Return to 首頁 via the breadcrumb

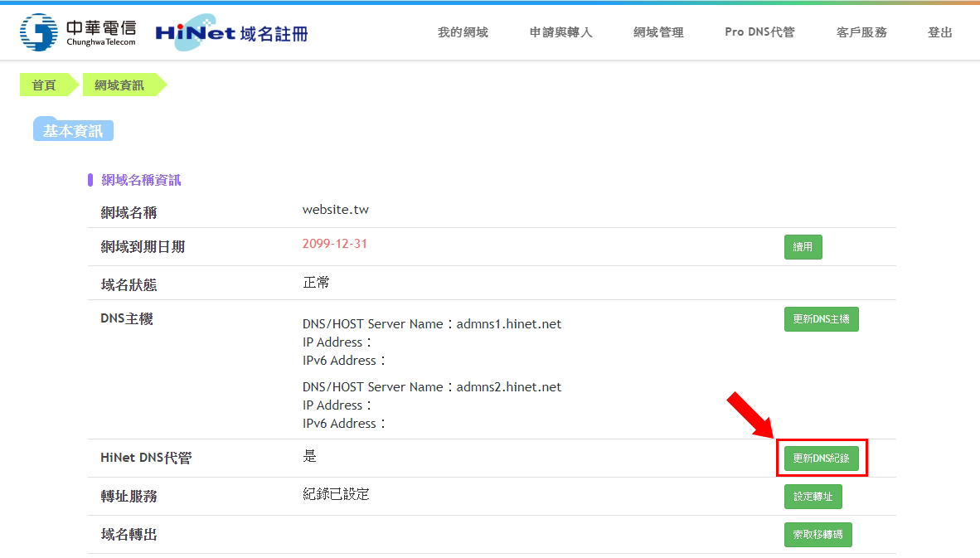45,85
